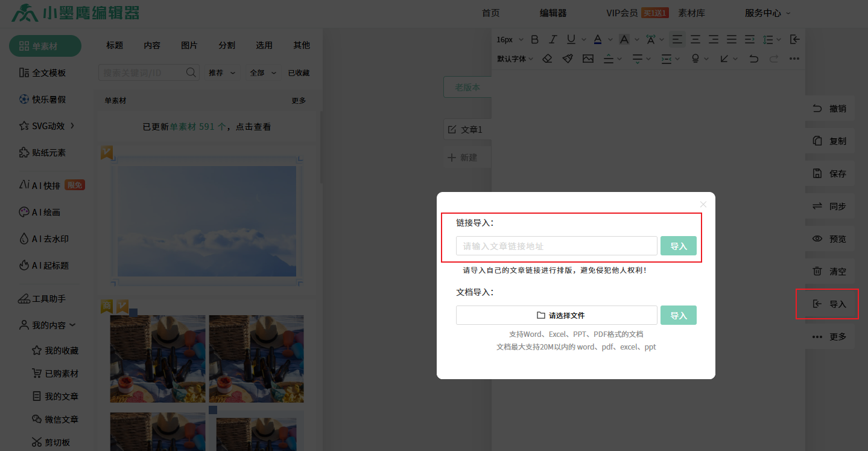The image size is (868, 451).
Task: Select the format painter brush
Action: (568, 59)
